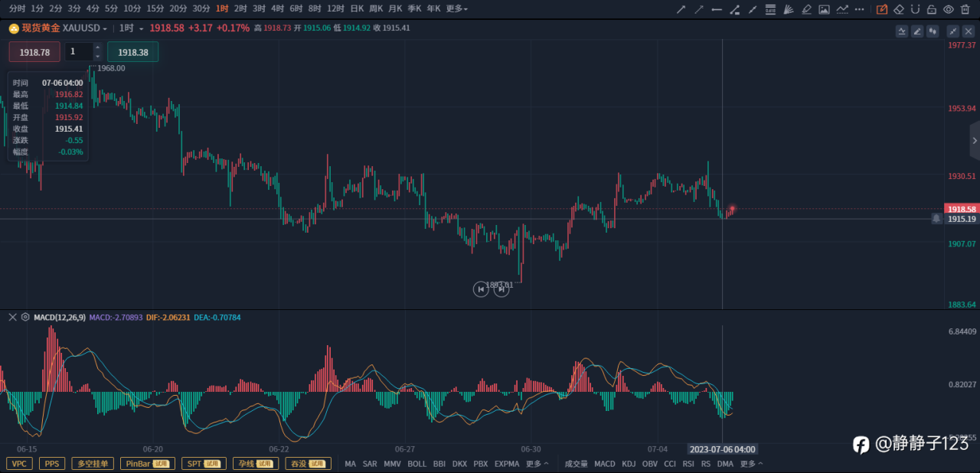Click the 1918.38 buy price button
Screen dimensions: 980x473
pos(133,52)
